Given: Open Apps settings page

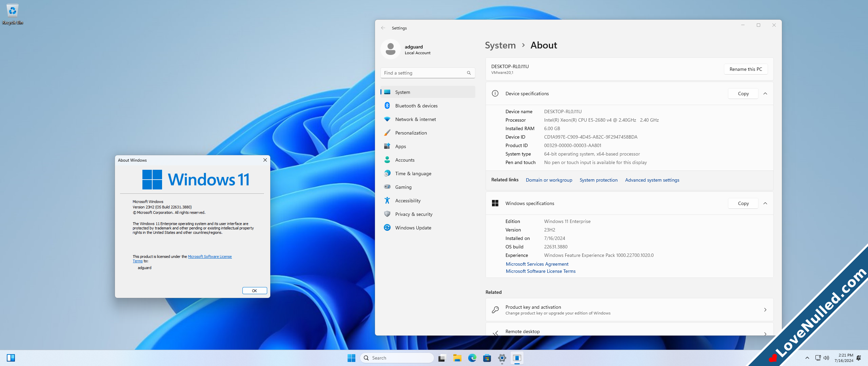Looking at the screenshot, I should coord(428,146).
